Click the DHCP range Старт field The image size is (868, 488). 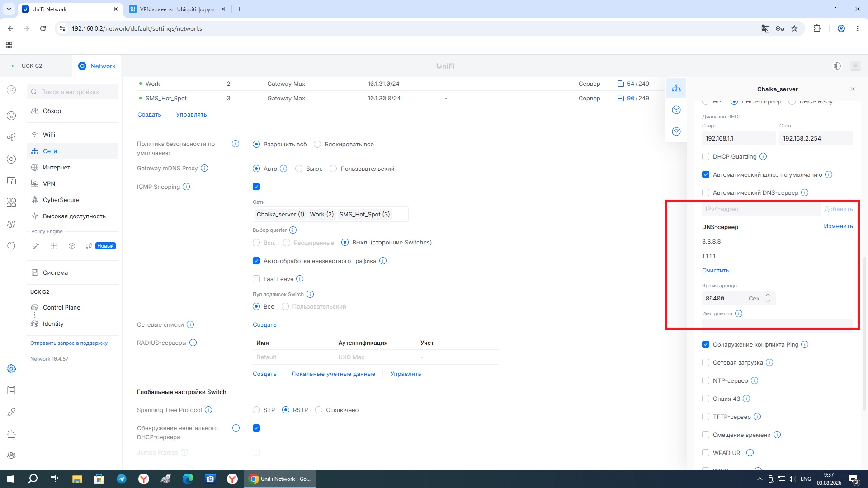tap(738, 138)
